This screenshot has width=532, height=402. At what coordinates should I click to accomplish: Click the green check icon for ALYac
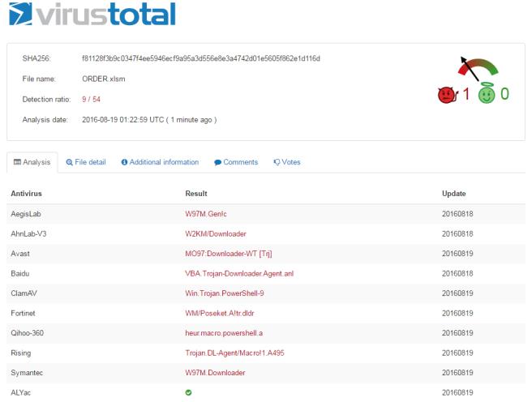click(x=188, y=392)
